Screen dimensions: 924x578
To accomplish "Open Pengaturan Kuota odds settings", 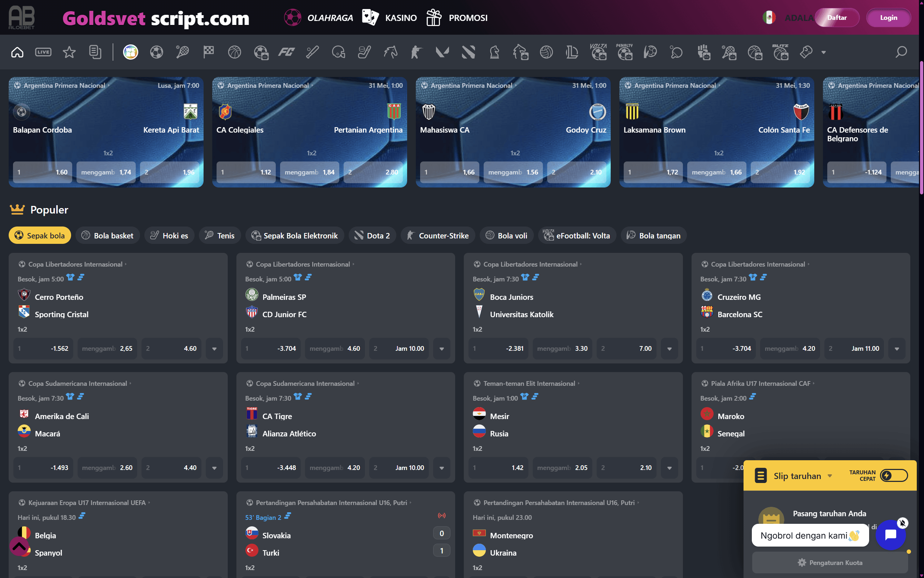I will coord(830,562).
